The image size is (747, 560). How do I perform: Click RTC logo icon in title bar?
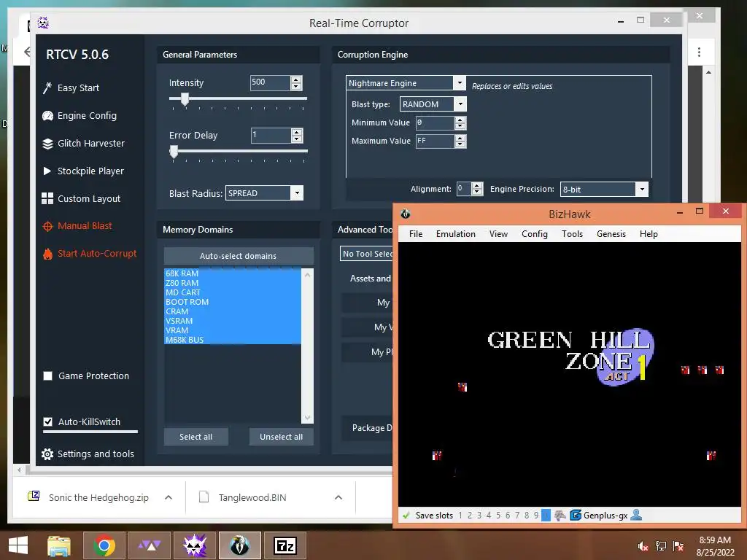(43, 23)
